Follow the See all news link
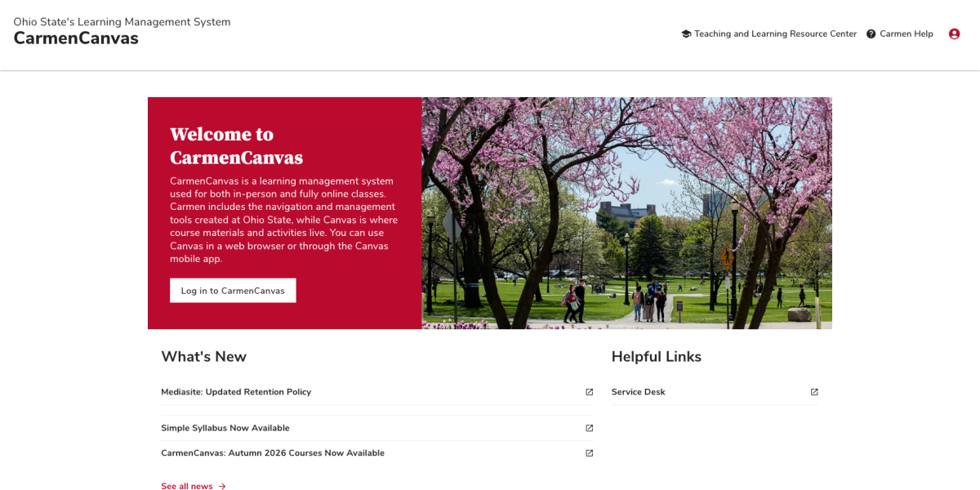 pyautogui.click(x=187, y=487)
